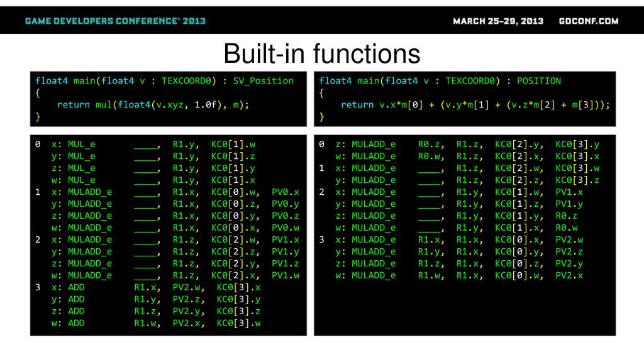644x362 pixels.
Task: Click 'SV_Position' in the left code box
Action: [x=264, y=81]
